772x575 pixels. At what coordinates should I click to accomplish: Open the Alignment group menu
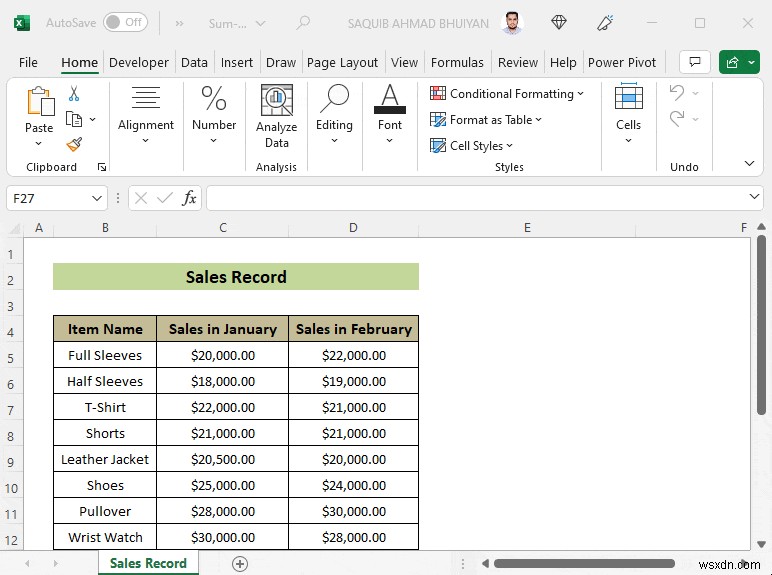click(x=146, y=116)
